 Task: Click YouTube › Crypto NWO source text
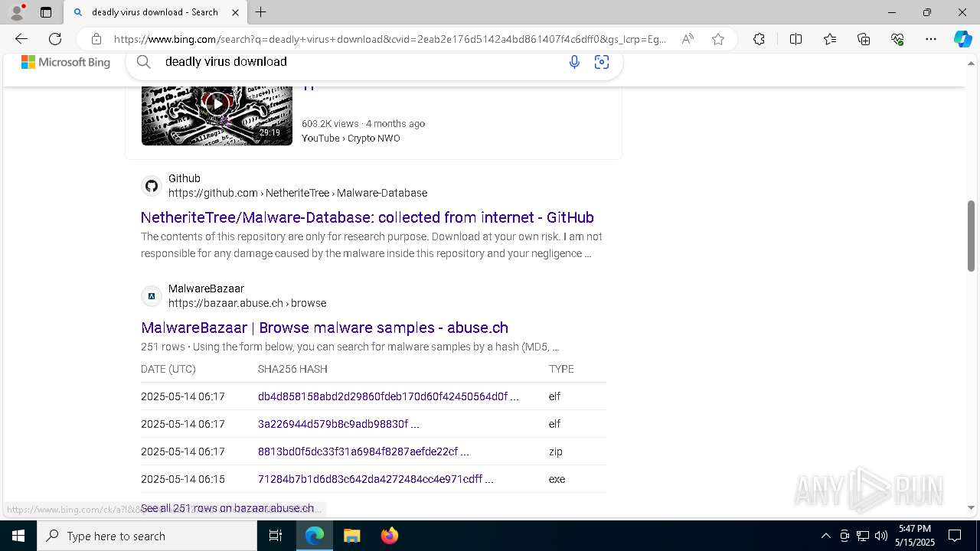click(351, 139)
